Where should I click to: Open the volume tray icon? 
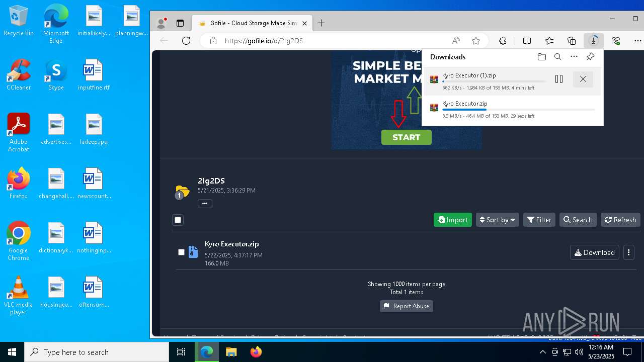click(x=579, y=352)
